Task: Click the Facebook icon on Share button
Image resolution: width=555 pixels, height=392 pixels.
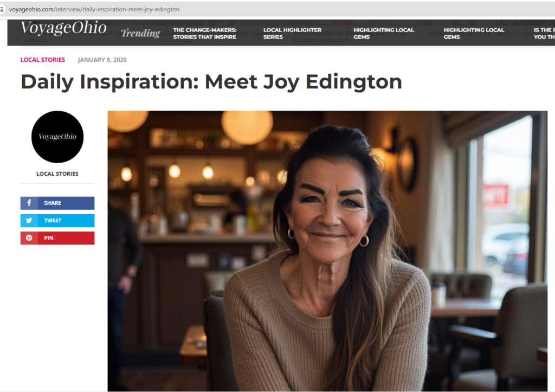Action: tap(29, 203)
